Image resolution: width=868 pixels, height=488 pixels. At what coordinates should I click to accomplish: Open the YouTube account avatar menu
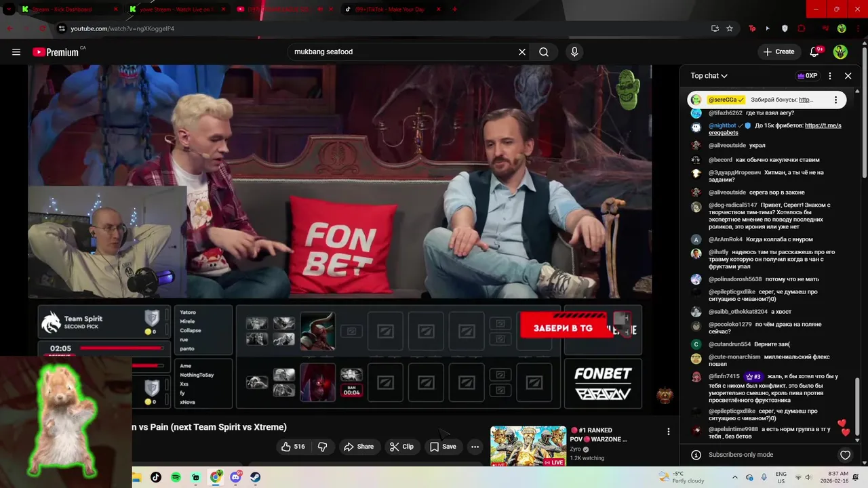tap(840, 52)
